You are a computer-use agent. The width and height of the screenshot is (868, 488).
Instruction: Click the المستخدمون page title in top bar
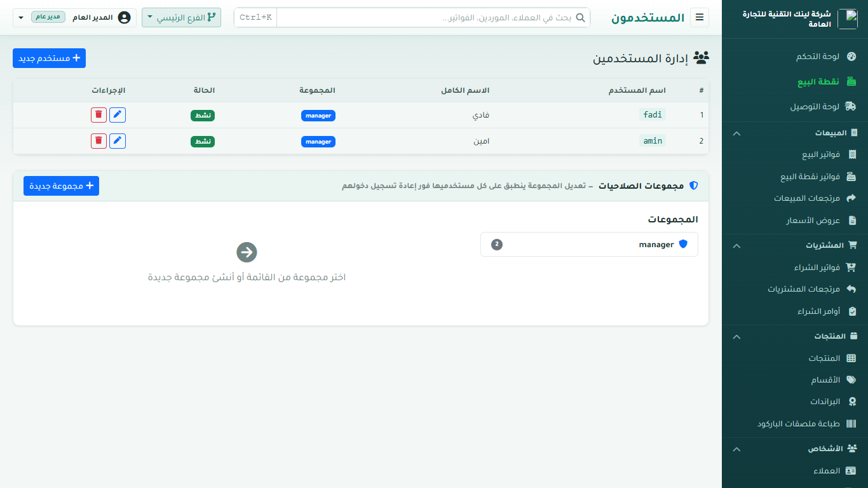pos(648,18)
